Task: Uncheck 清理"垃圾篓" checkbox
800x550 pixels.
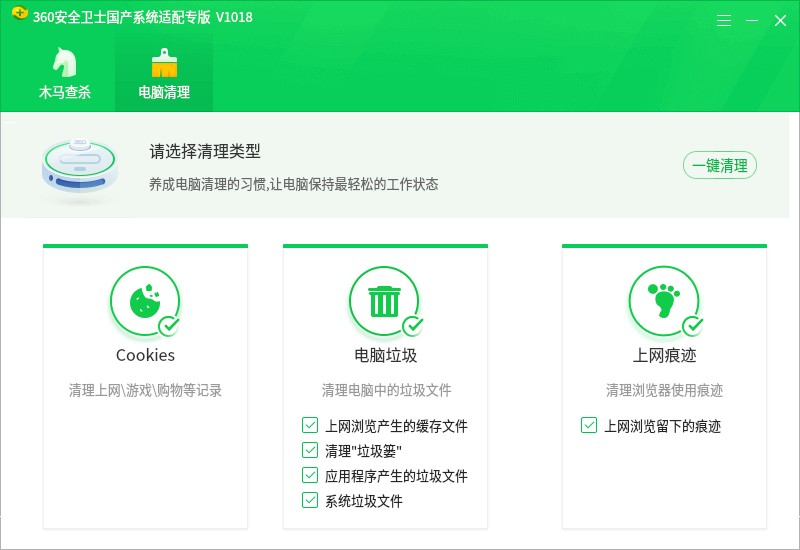Action: pos(310,450)
